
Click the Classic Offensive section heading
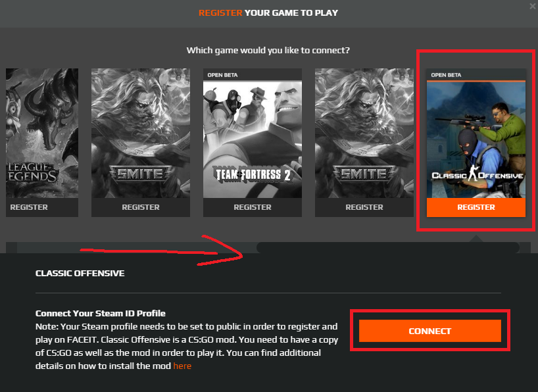(x=80, y=273)
